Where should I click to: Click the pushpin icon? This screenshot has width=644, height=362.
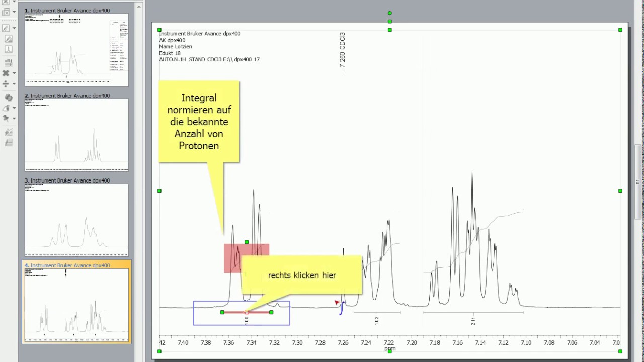click(6, 119)
